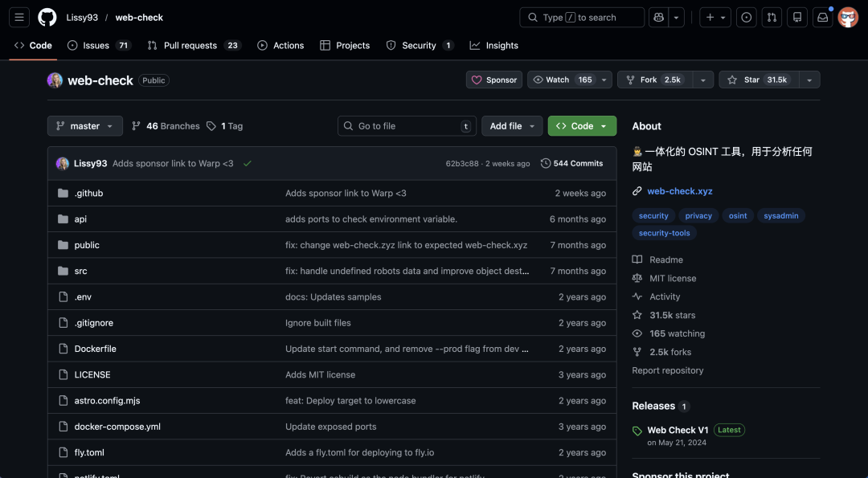Switch to the Issues tab
This screenshot has height=478, width=868.
[x=99, y=45]
